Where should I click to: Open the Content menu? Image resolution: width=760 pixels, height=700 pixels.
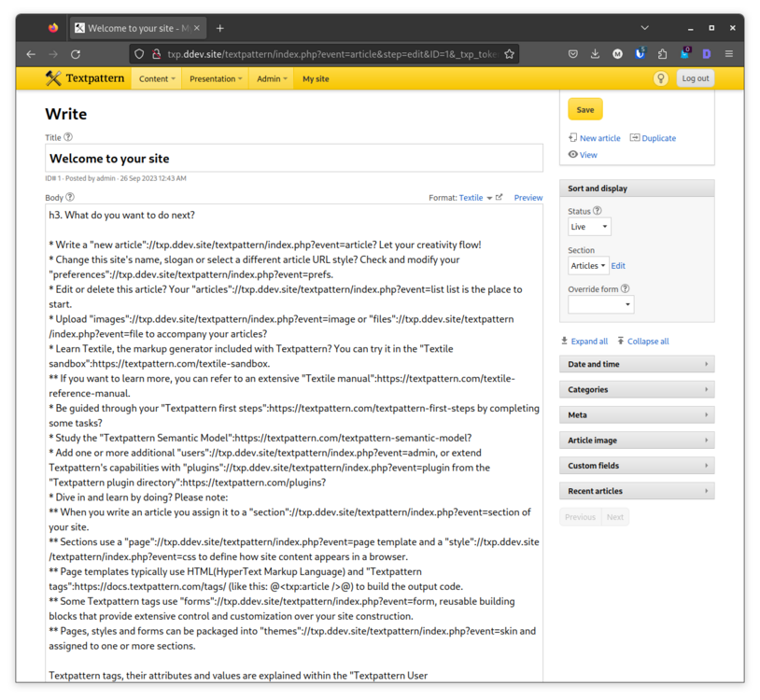156,78
